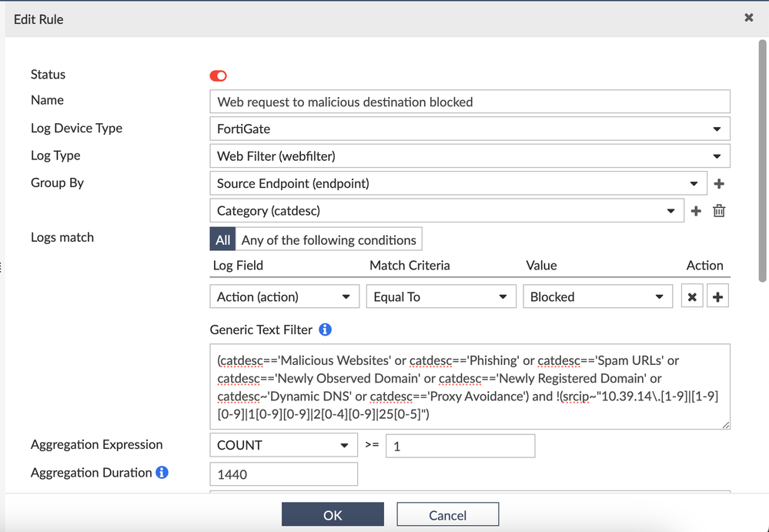Screen dimensions: 769x532
Task: Toggle the rule Status switch
Action: click(218, 75)
